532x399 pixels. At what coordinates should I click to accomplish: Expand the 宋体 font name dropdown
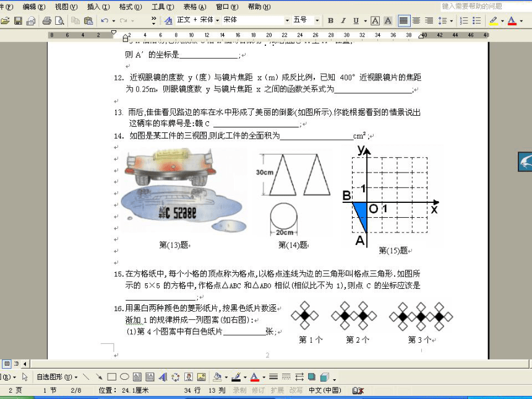[x=287, y=20]
